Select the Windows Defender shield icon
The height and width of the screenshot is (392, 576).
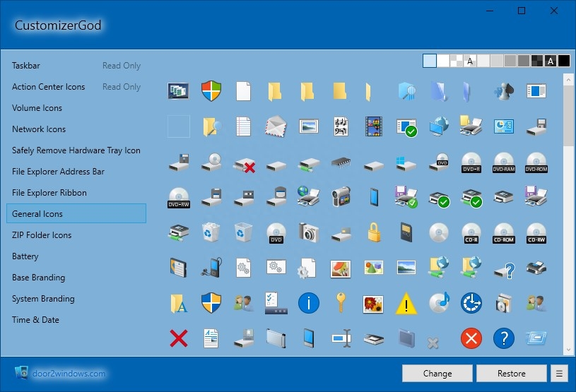211,90
